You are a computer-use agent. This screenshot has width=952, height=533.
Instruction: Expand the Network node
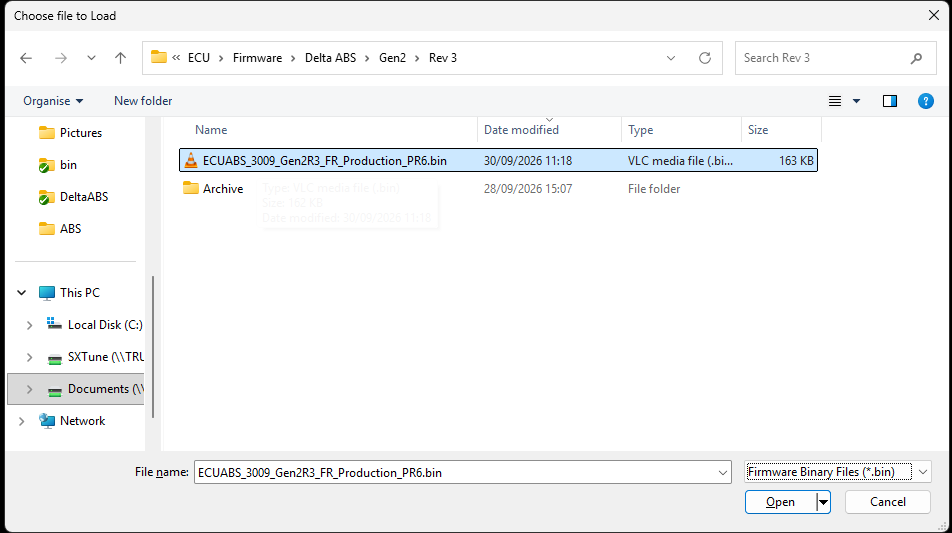click(22, 421)
